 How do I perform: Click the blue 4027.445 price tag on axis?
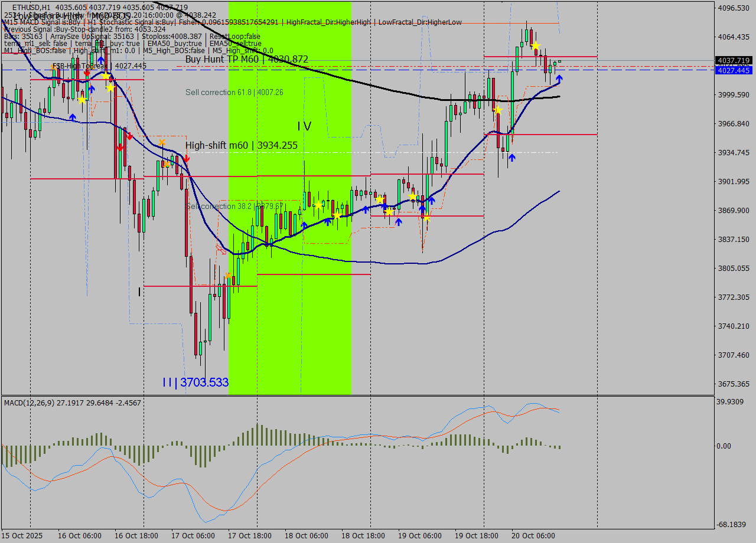[732, 70]
